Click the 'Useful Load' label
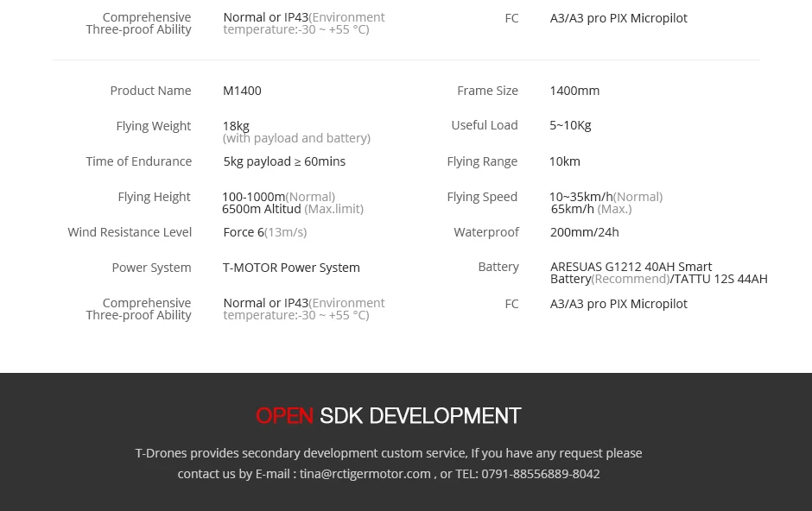 tap(485, 125)
